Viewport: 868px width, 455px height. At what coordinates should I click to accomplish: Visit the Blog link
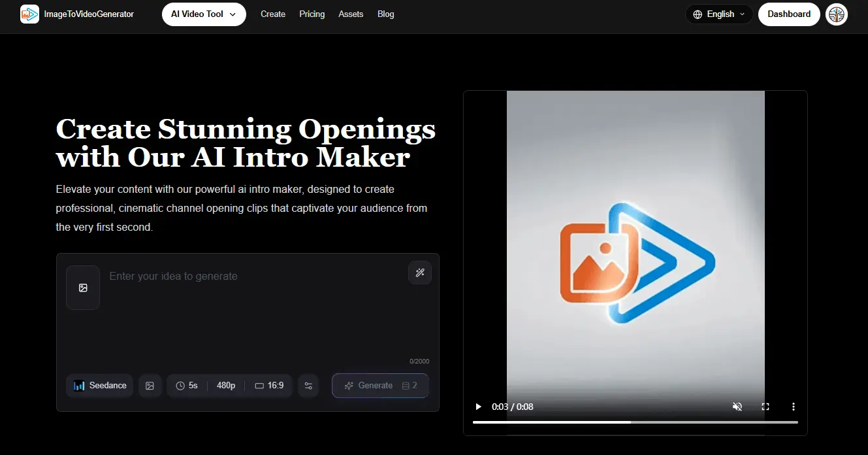click(386, 14)
